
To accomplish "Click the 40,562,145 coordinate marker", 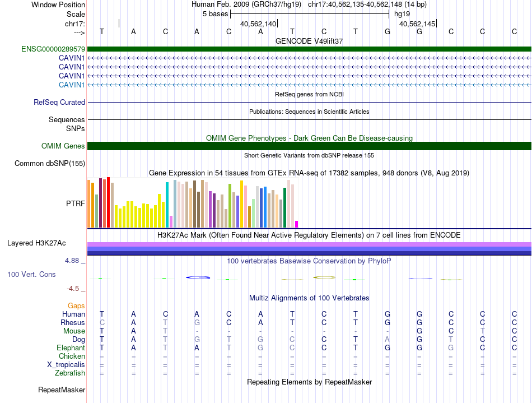I will [x=417, y=24].
